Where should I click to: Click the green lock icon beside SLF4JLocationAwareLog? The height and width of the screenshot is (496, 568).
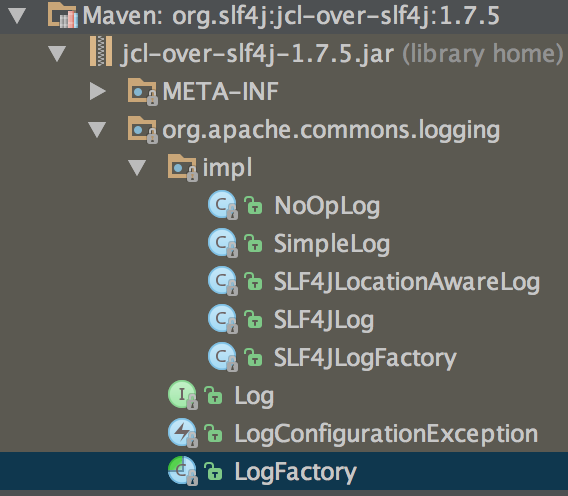point(253,281)
